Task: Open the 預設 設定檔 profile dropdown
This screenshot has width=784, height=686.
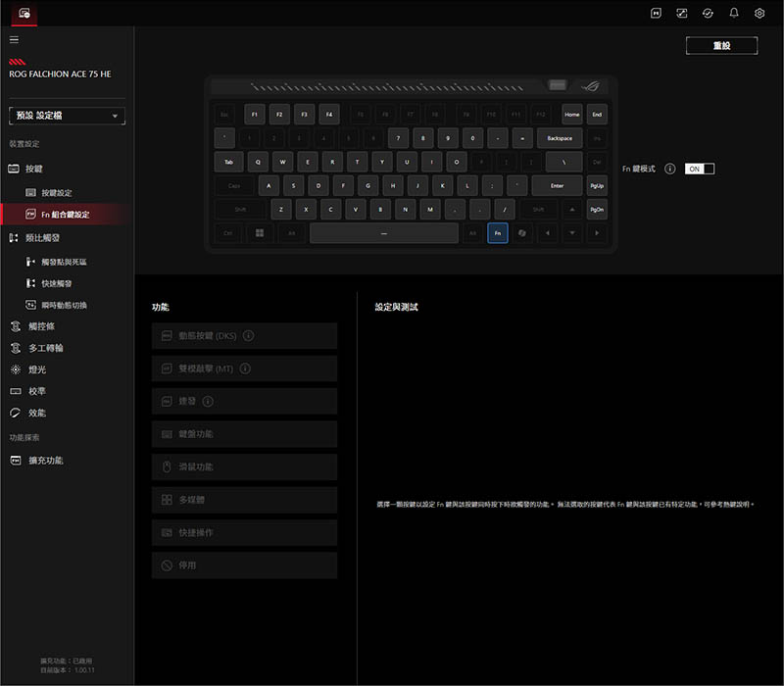Action: pos(67,116)
